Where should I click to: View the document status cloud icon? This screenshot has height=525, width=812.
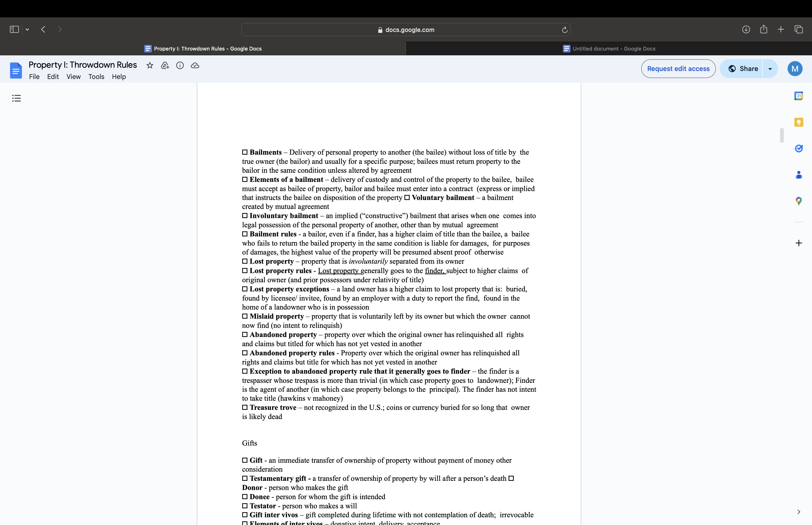[x=195, y=66]
